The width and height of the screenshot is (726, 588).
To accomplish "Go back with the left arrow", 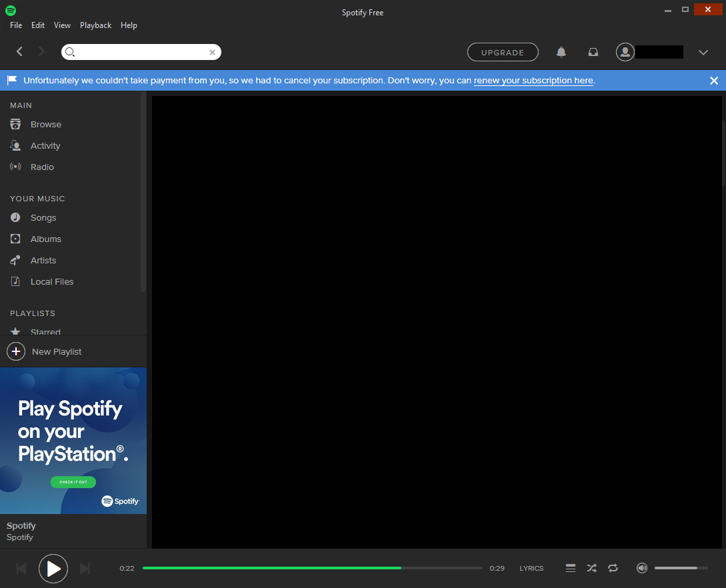I will [x=19, y=51].
